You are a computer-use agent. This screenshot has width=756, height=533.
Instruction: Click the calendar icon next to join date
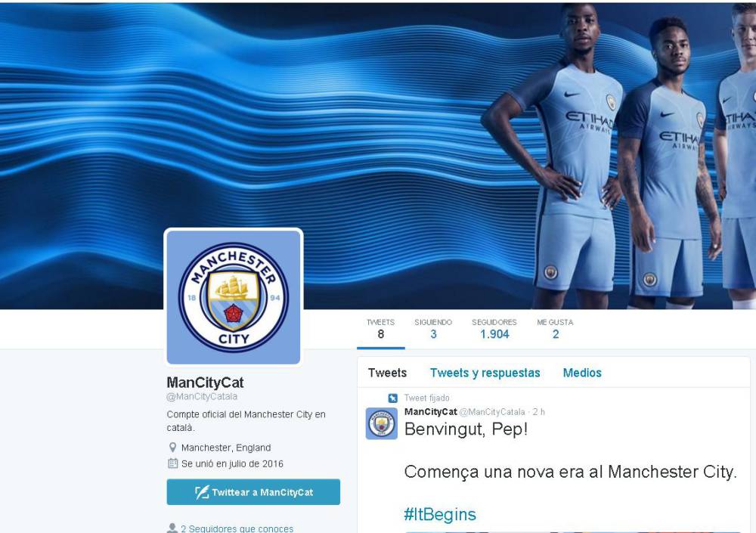(172, 463)
